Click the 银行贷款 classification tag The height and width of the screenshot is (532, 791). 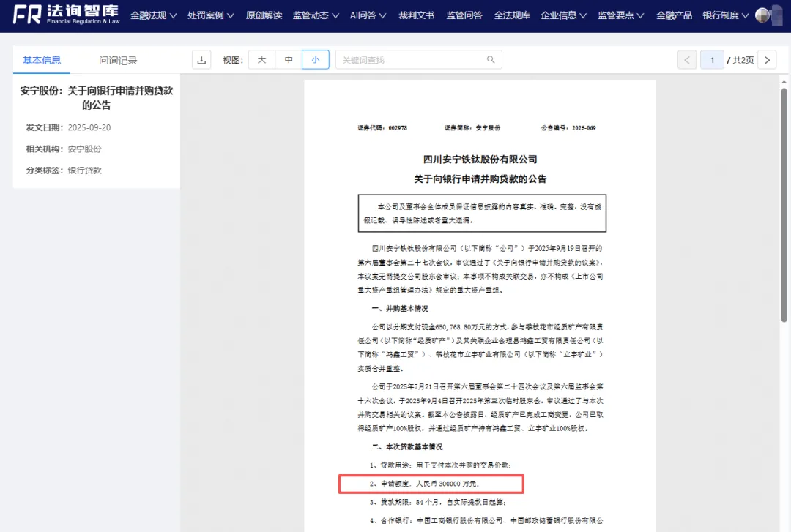tap(83, 170)
